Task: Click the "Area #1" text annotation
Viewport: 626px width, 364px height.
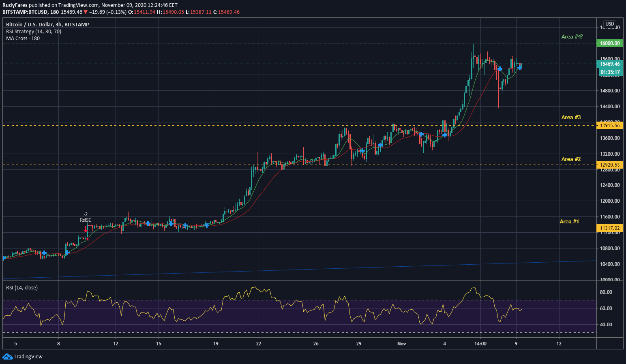Action: click(x=569, y=221)
